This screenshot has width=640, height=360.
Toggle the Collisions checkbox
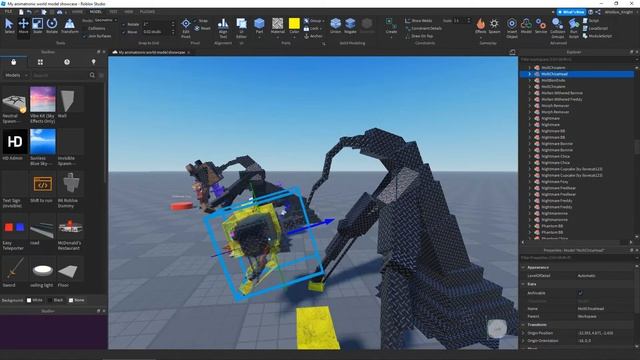point(85,28)
